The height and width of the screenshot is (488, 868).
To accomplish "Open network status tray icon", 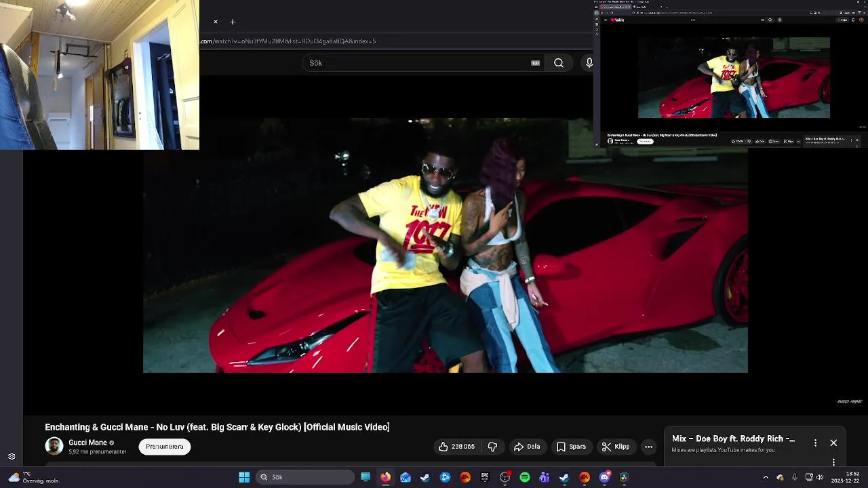I will [x=809, y=477].
